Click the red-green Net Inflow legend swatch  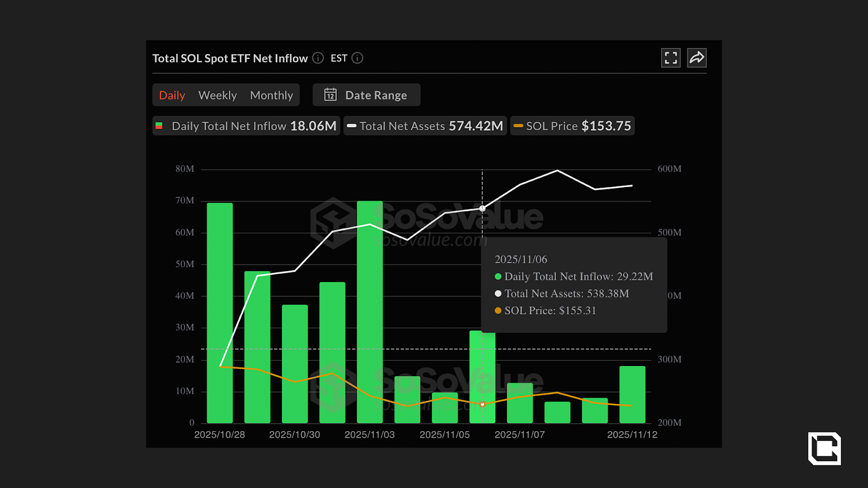pos(159,126)
